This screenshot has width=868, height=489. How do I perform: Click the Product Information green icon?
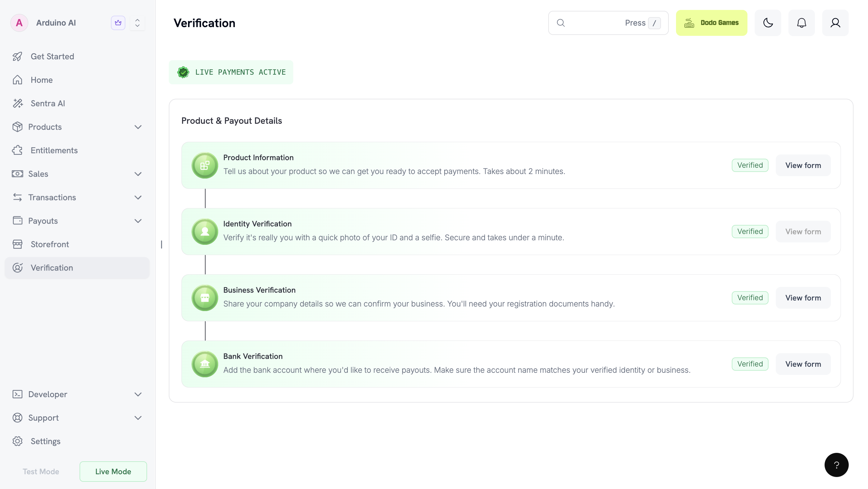[205, 165]
